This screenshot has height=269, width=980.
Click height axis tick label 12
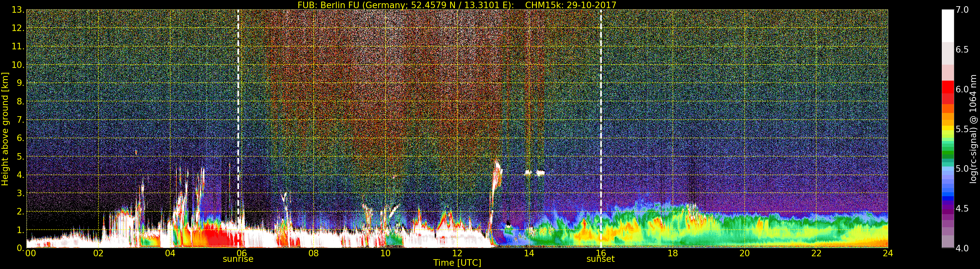(18, 28)
